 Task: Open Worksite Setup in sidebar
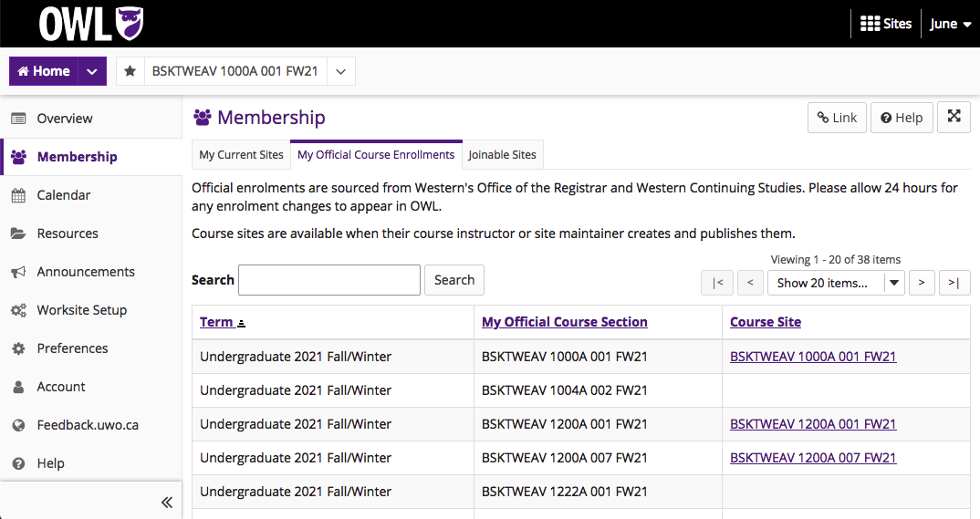pyautogui.click(x=81, y=310)
